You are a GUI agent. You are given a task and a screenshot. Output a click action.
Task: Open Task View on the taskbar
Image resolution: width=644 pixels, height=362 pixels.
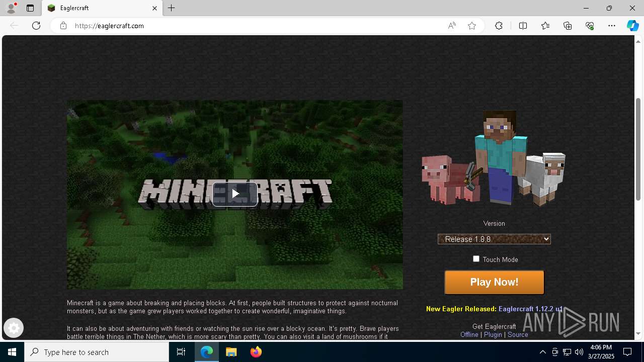point(181,352)
